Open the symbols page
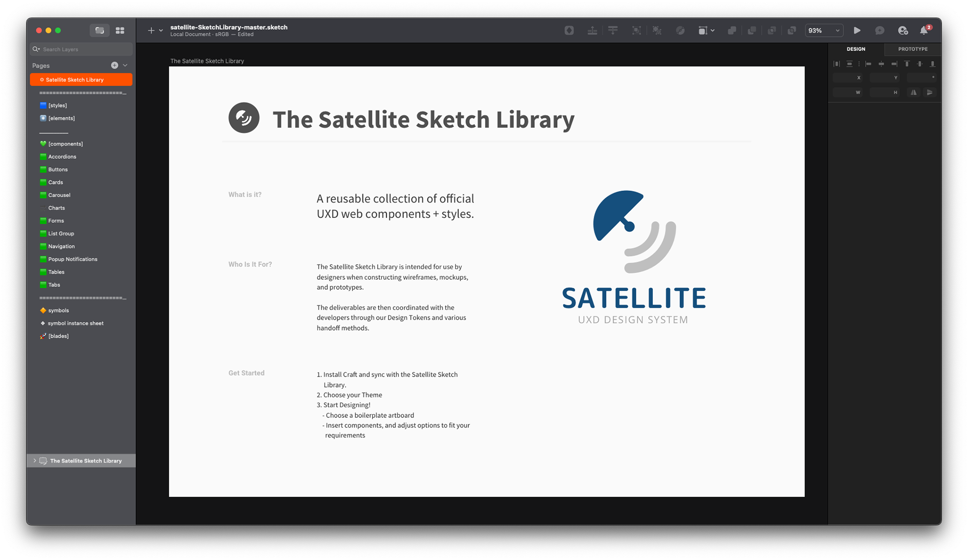The height and width of the screenshot is (560, 968). [81, 310]
